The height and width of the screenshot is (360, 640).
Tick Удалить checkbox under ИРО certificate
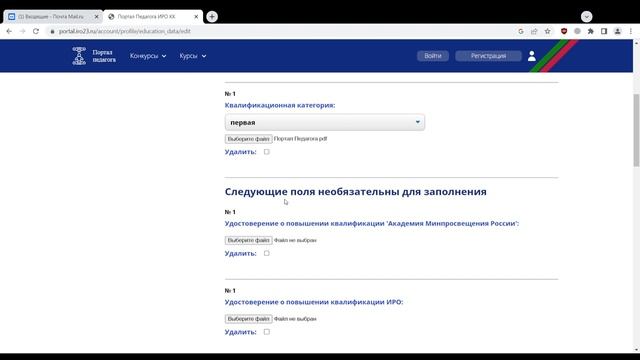click(267, 332)
